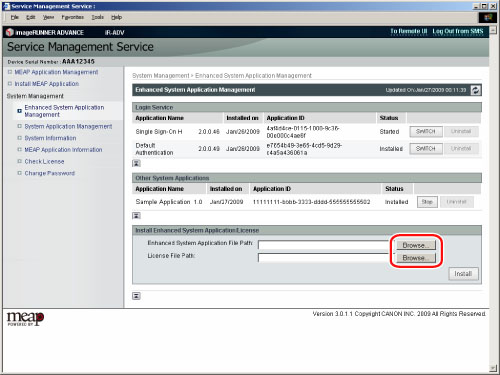
Task: Click the Login Service section header
Action: pos(307,107)
